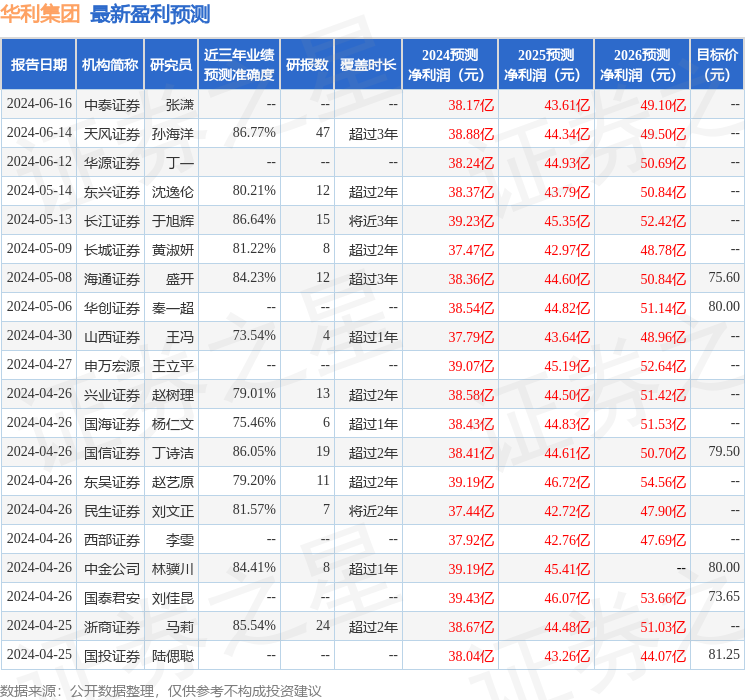Viewport: 745px width, 700px height.
Task: Click the 东兴证券 institution cell
Action: point(112,192)
